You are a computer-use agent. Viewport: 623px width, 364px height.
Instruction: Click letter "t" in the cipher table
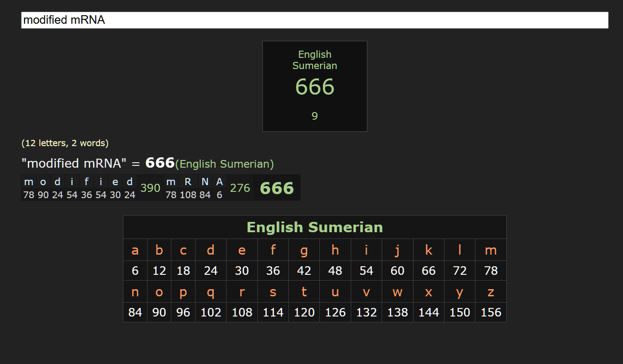pyautogui.click(x=304, y=292)
